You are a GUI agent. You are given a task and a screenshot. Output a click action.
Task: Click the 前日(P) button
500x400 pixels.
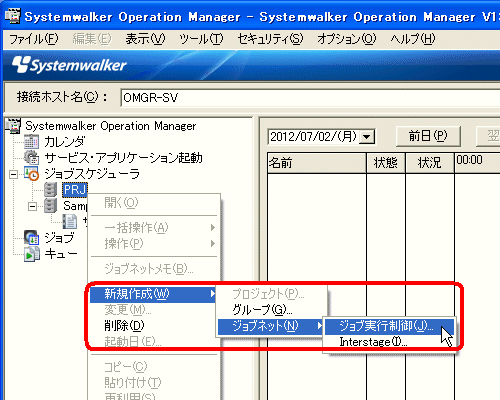[x=428, y=136]
